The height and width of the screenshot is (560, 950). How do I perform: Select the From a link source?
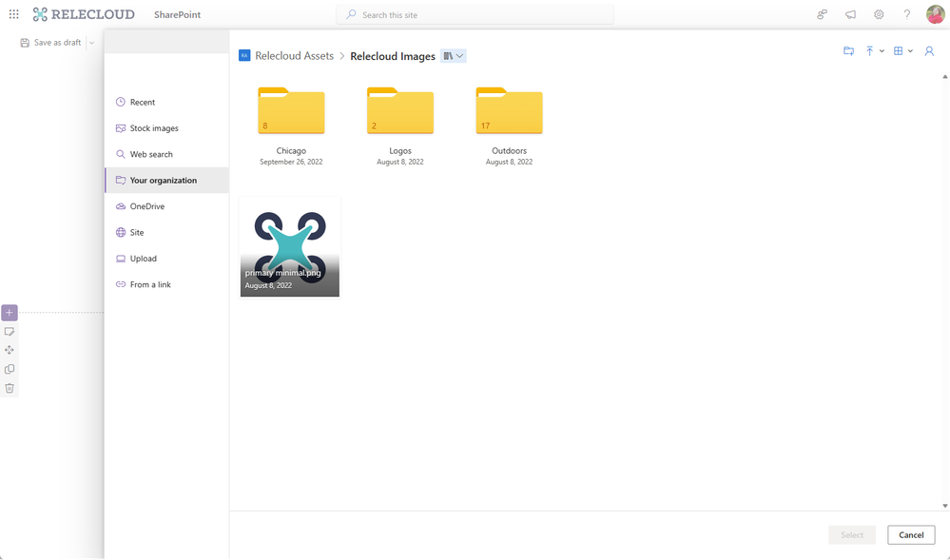(x=166, y=284)
